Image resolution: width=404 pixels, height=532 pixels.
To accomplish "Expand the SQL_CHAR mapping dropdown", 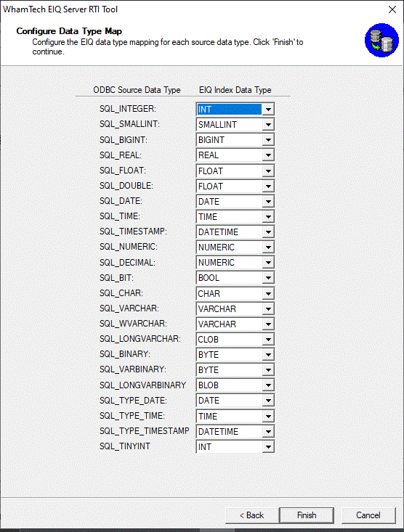I will click(x=235, y=293).
